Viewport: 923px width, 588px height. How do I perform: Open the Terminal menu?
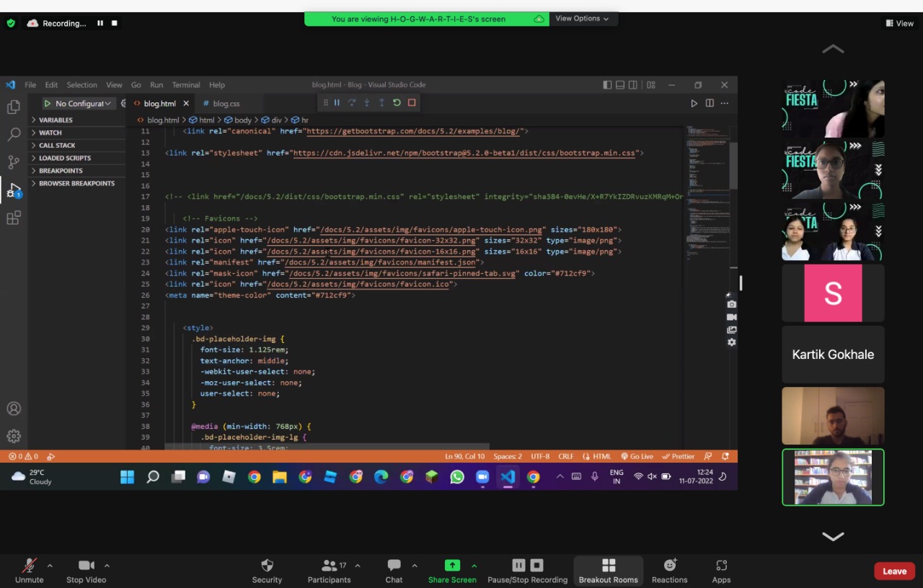tap(185, 85)
